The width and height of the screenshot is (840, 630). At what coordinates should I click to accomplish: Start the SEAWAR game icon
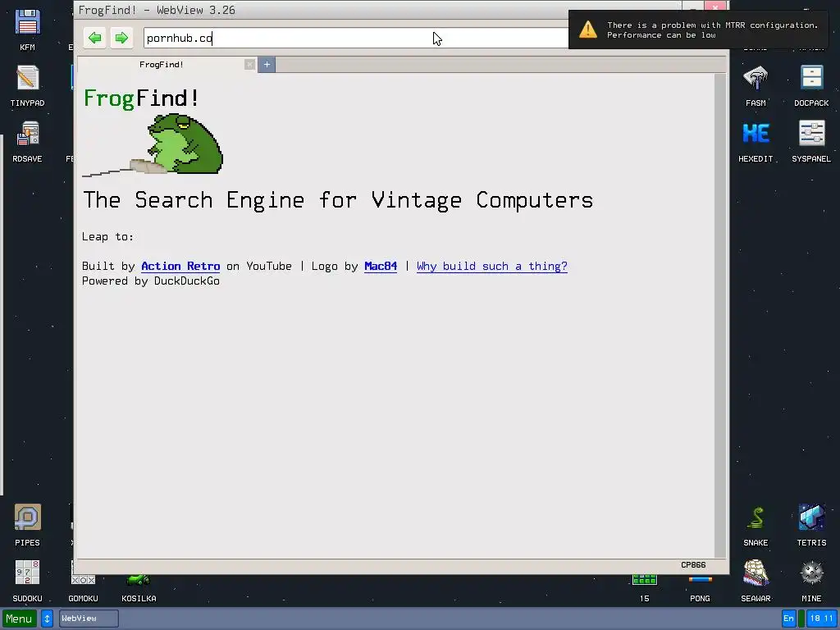point(756,582)
